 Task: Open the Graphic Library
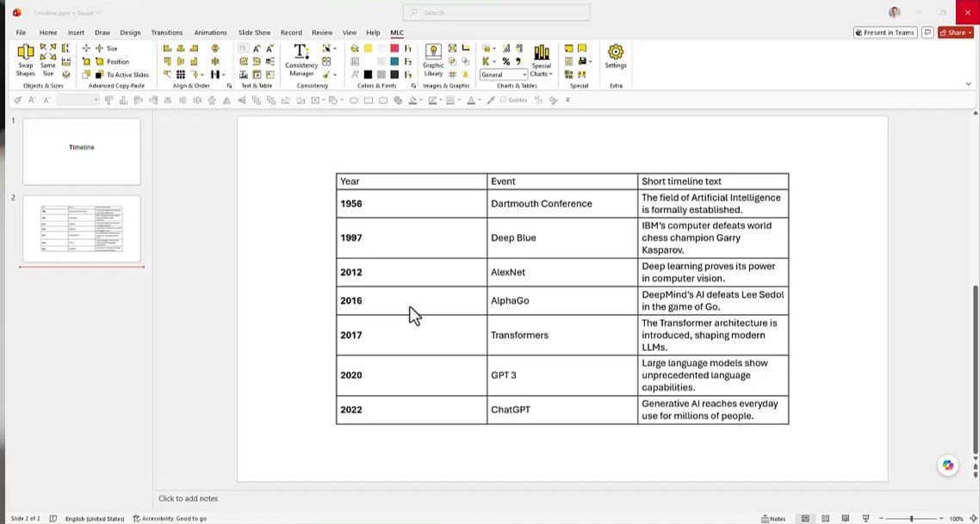point(433,60)
